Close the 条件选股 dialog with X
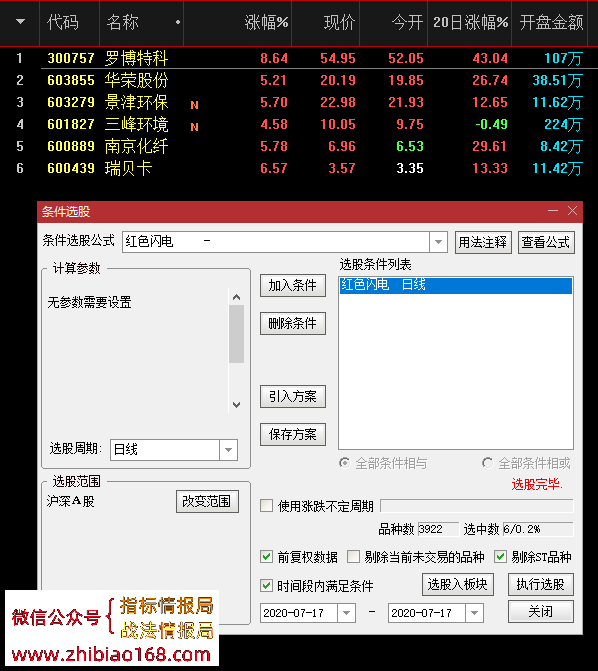Screen dimensions: 598x671 (x=572, y=211)
